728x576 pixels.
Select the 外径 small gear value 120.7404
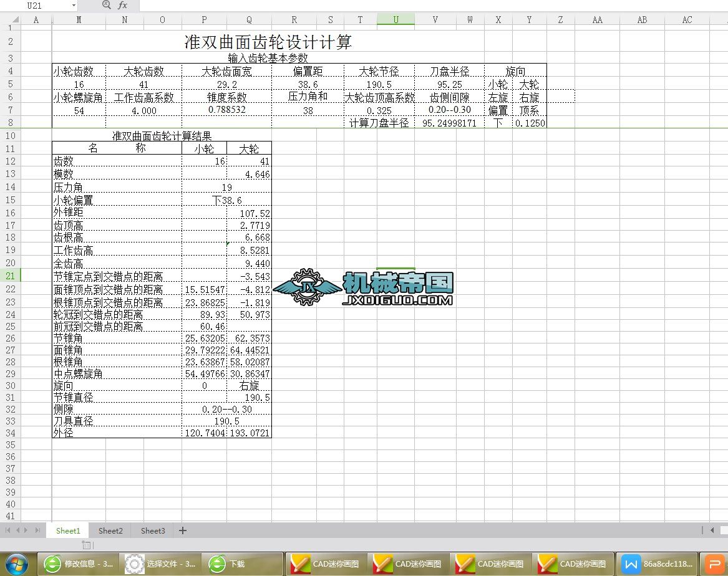tap(204, 433)
